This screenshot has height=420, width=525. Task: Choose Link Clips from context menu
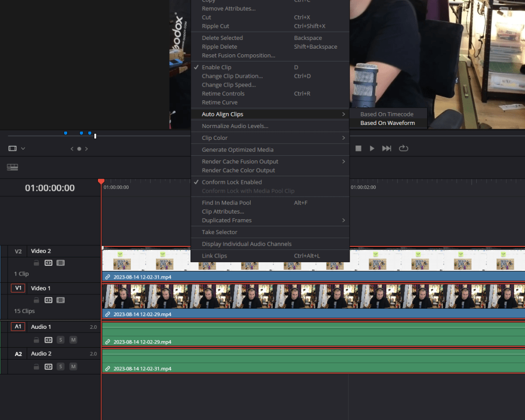pyautogui.click(x=270, y=256)
